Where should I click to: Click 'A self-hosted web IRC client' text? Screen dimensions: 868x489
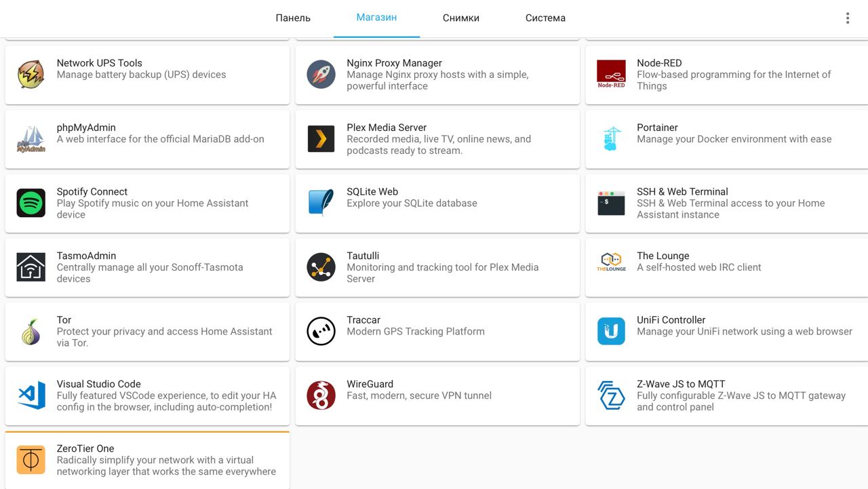pos(699,267)
